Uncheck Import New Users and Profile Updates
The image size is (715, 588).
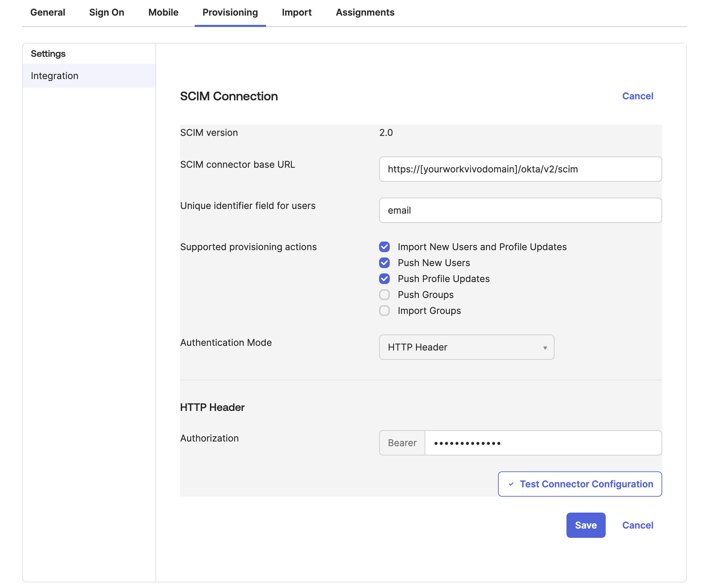click(x=384, y=247)
